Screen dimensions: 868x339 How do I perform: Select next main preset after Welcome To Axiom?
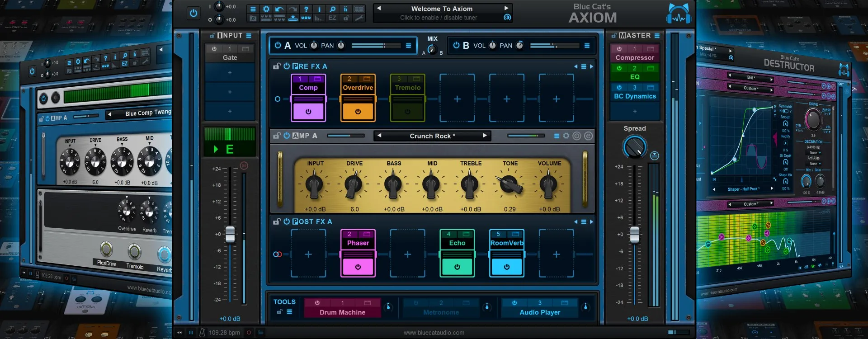click(506, 8)
